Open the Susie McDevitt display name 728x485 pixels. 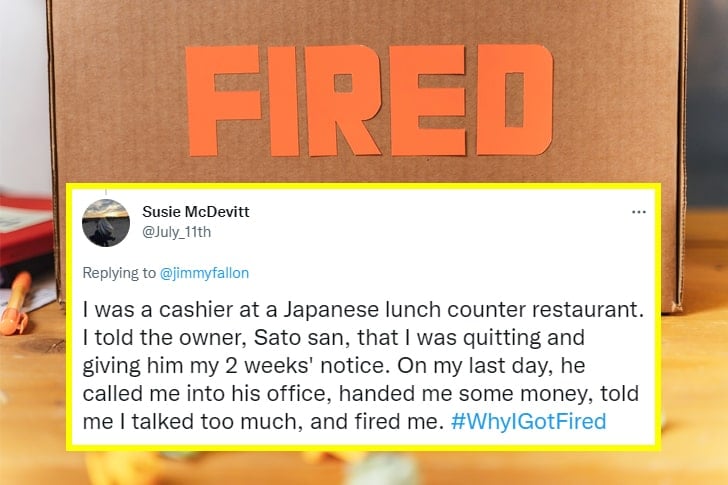click(196, 212)
